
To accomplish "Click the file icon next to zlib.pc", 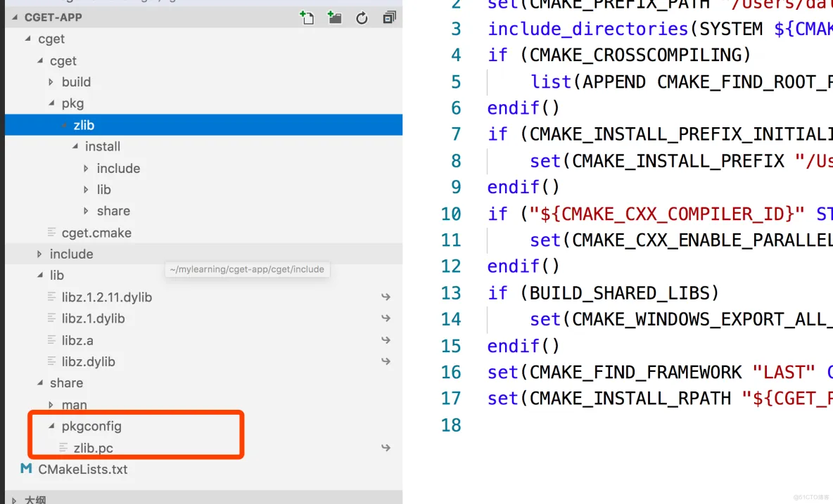I will (x=63, y=448).
